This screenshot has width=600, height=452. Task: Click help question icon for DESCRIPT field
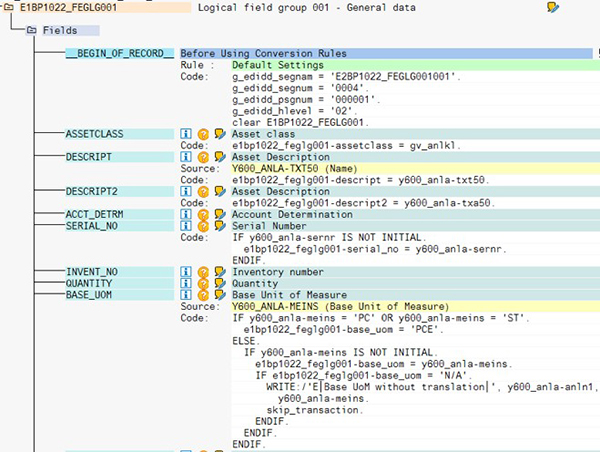click(x=203, y=157)
